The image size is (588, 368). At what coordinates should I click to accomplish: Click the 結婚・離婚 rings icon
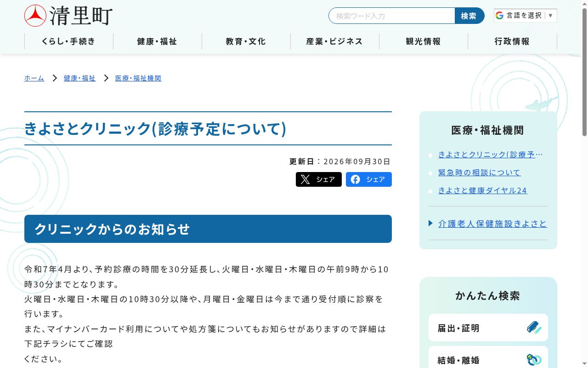534,360
